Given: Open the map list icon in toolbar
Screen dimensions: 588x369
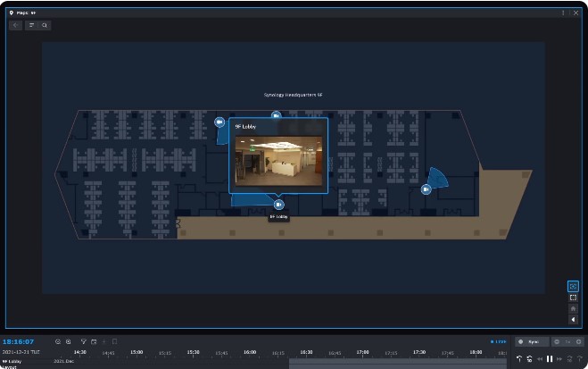Looking at the screenshot, I should click(x=30, y=26).
